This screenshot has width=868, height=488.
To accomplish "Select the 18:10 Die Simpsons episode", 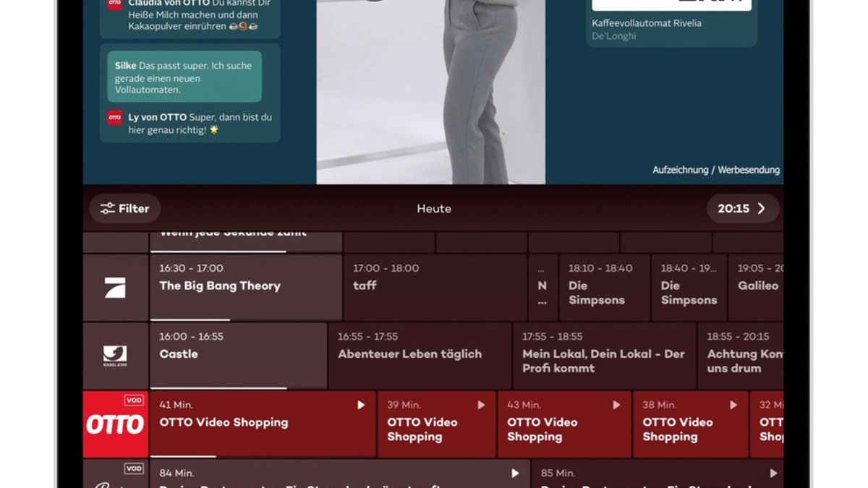I will 604,286.
